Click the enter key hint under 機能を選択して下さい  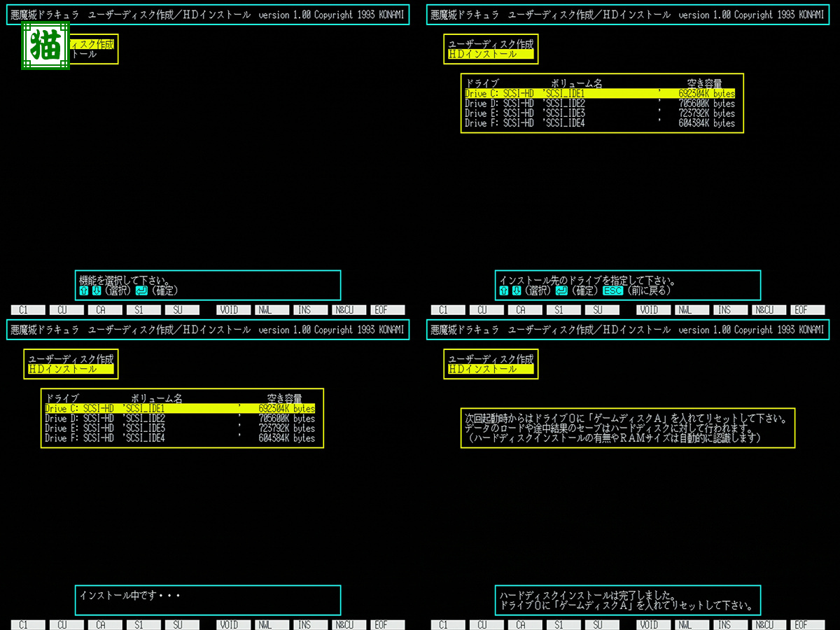[141, 290]
